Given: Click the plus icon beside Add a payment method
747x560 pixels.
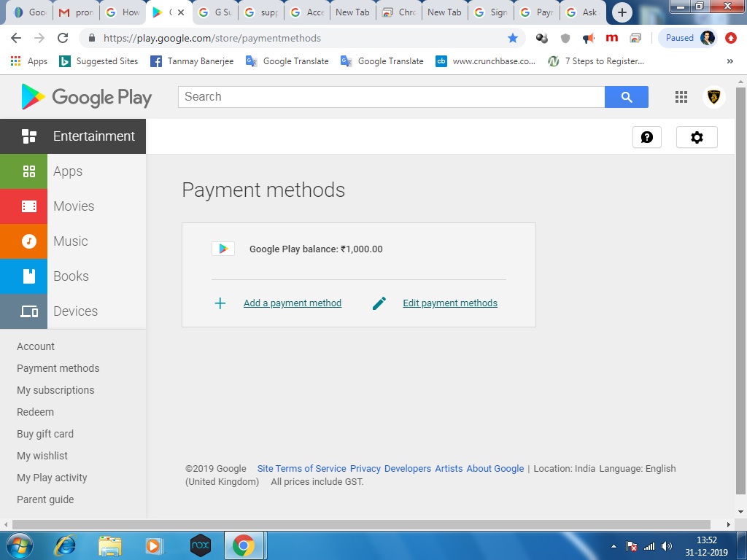Looking at the screenshot, I should [220, 303].
